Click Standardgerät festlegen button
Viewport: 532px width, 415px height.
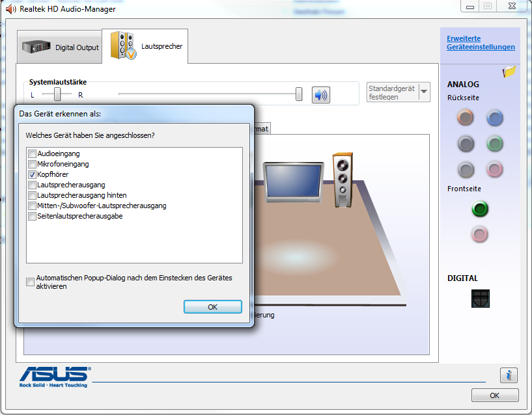coord(393,92)
